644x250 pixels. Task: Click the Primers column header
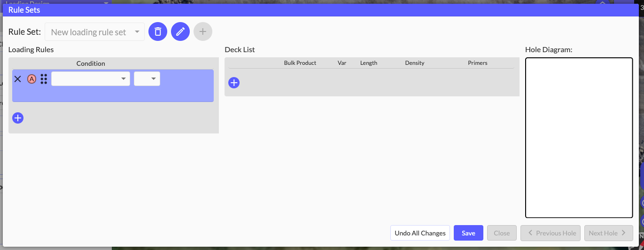[x=477, y=63]
